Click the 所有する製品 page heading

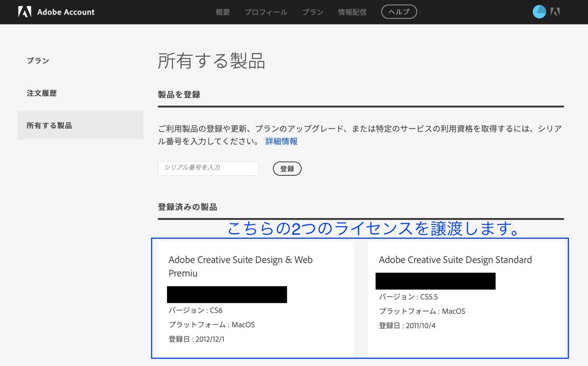[x=211, y=61]
